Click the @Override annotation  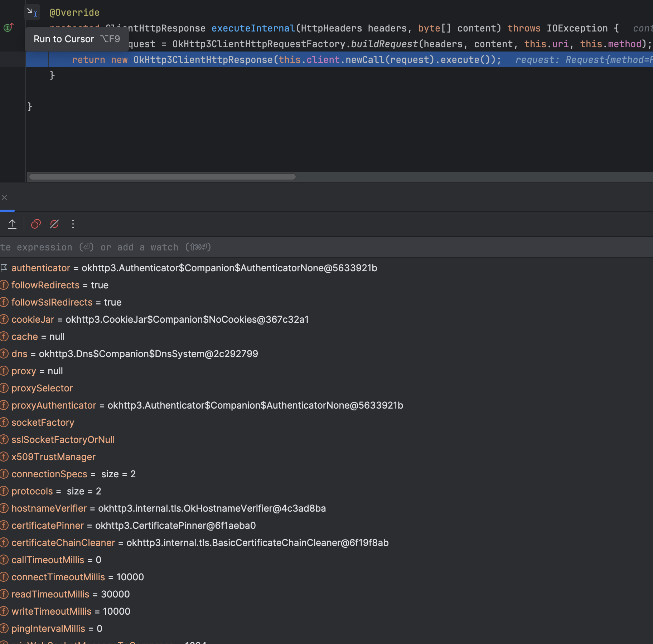click(74, 13)
